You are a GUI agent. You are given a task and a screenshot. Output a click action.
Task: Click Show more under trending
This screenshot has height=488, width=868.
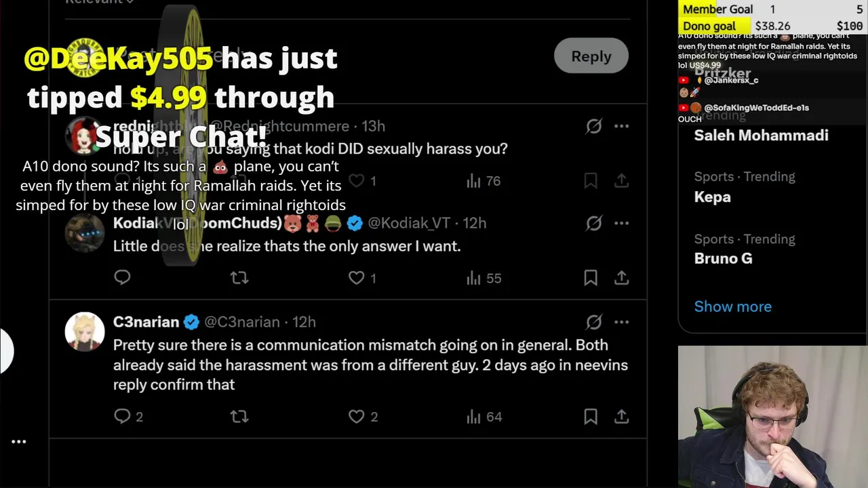point(732,306)
